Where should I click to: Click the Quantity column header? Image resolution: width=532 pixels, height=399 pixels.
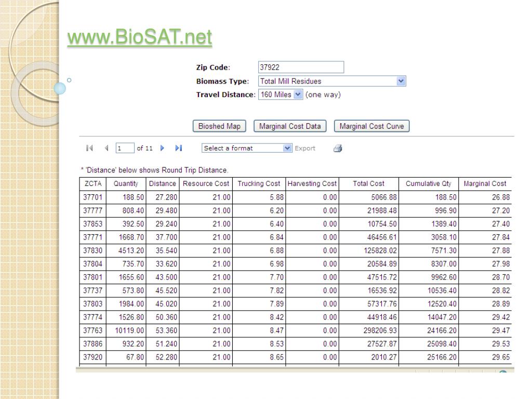126,183
